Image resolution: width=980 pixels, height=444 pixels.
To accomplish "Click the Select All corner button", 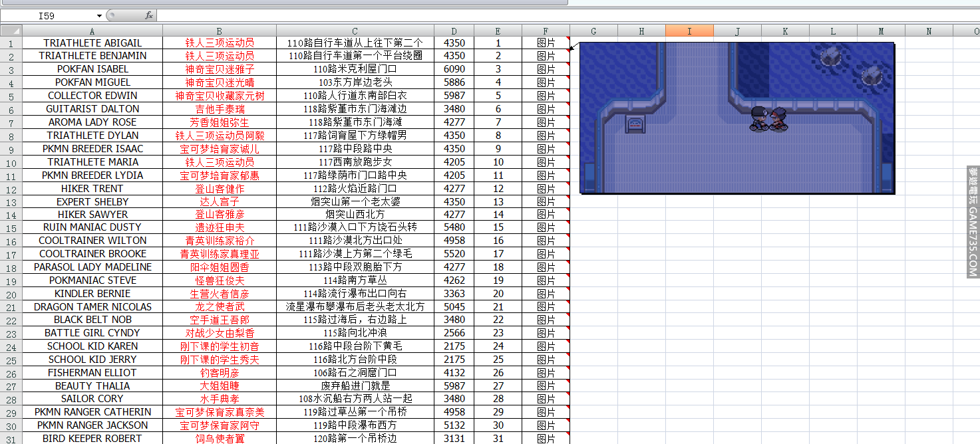I will 11,31.
